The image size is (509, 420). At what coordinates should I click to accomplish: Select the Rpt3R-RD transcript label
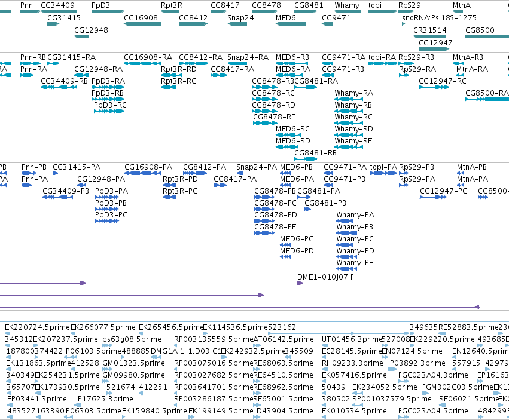click(179, 69)
